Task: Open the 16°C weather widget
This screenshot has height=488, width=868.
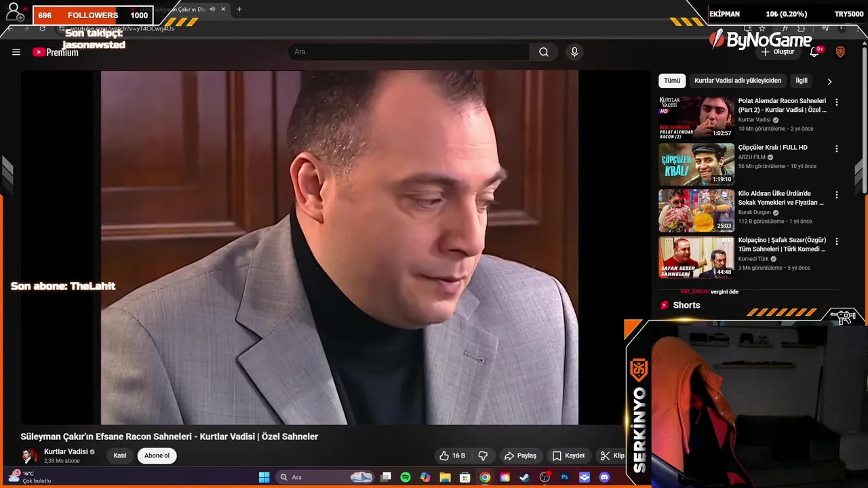Action: 28,477
